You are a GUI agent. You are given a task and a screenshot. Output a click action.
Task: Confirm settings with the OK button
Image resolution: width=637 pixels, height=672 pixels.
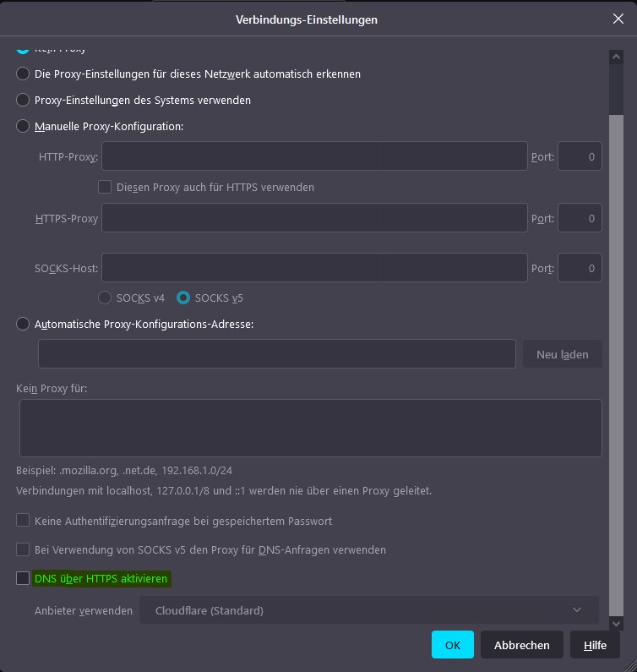[453, 645]
